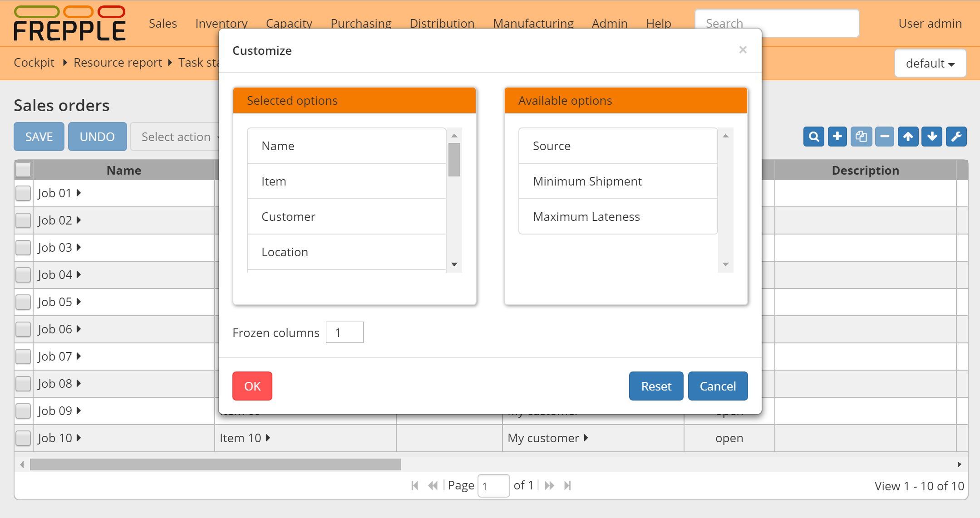Open the Select action dropdown
Viewport: 980px width, 518px height.
click(x=176, y=137)
